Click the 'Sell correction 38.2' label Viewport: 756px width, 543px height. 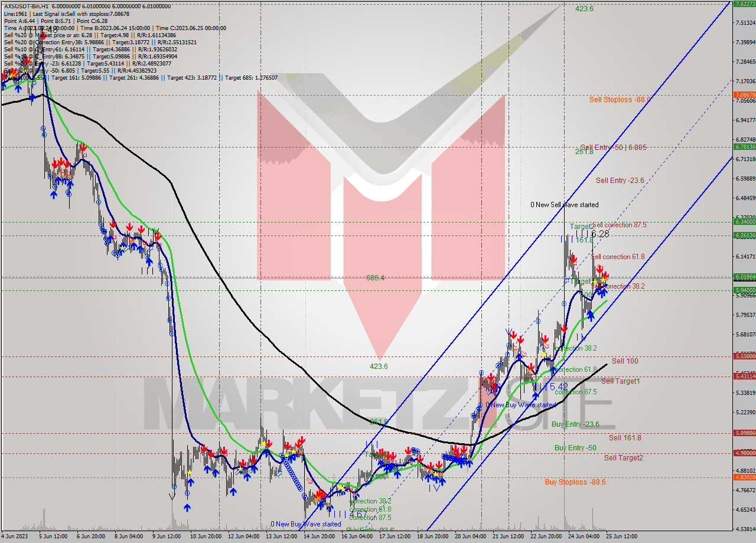tap(618, 286)
